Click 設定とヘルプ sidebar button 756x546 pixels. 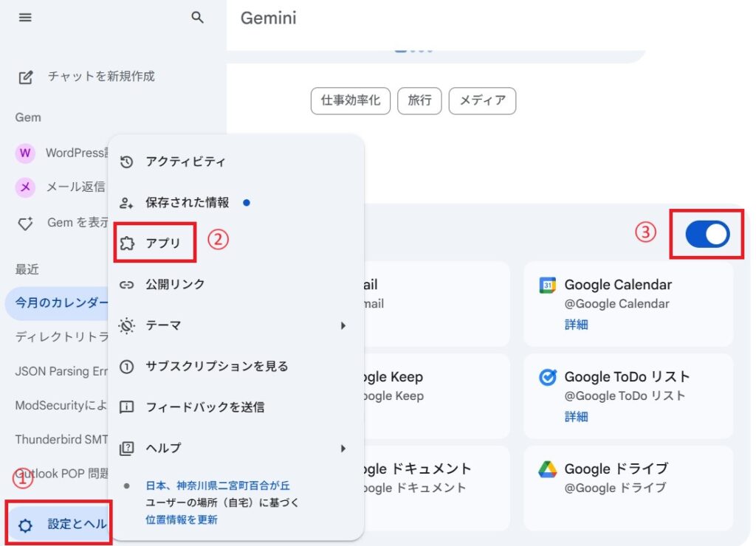coord(59,524)
